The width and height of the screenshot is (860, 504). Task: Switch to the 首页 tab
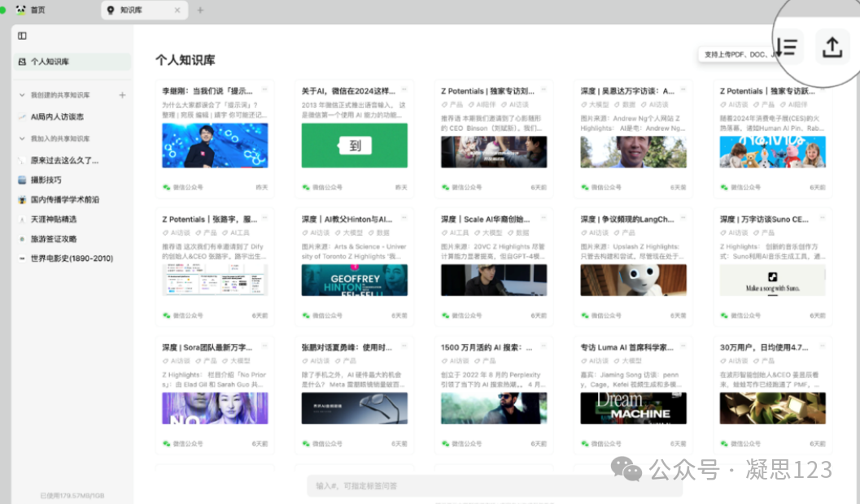(37, 10)
